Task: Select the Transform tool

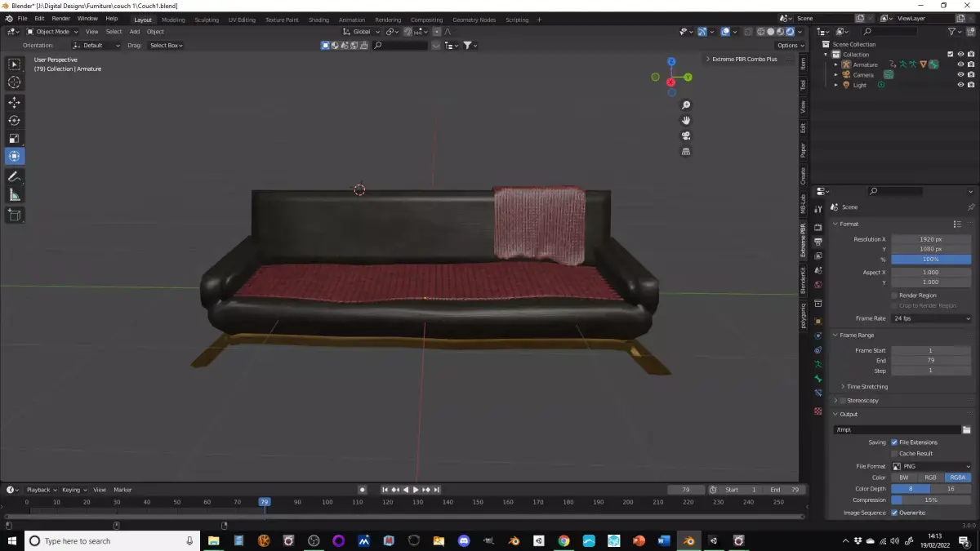Action: coord(14,156)
